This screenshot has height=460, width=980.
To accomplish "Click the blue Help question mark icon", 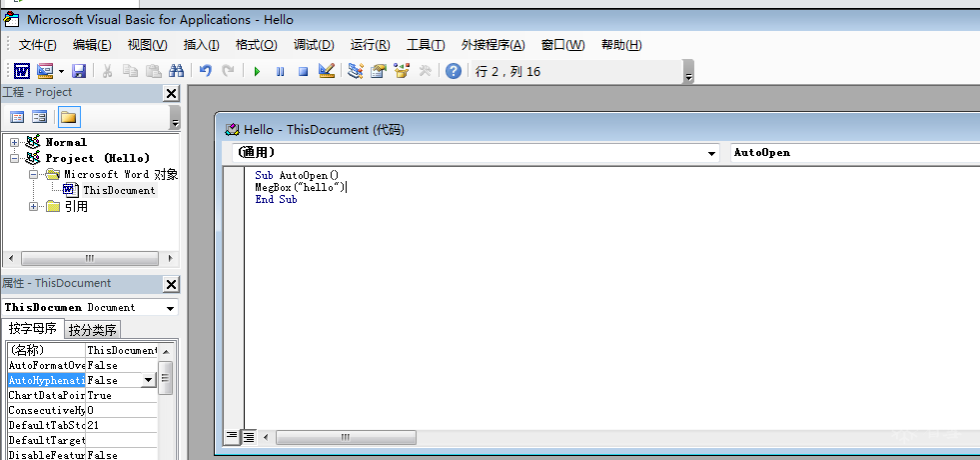I will coord(454,71).
